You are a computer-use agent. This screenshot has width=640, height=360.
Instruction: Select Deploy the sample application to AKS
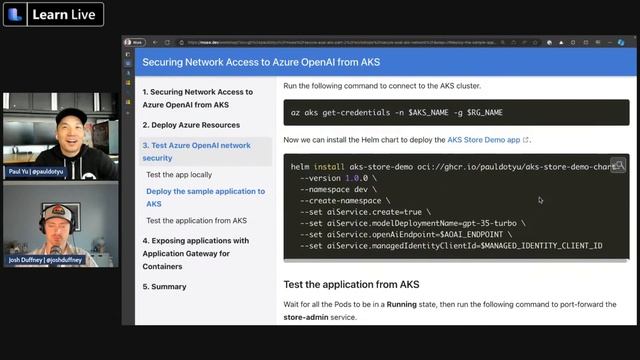pos(205,198)
